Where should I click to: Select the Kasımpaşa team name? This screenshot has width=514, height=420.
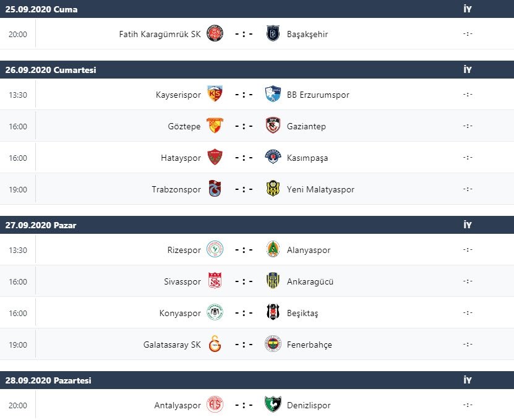(307, 157)
